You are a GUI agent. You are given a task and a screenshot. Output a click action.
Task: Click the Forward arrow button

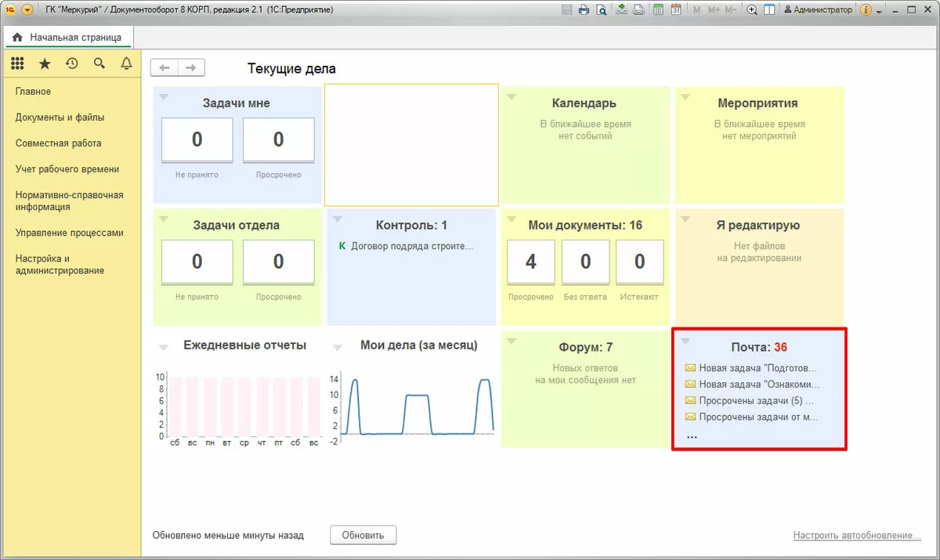[191, 68]
